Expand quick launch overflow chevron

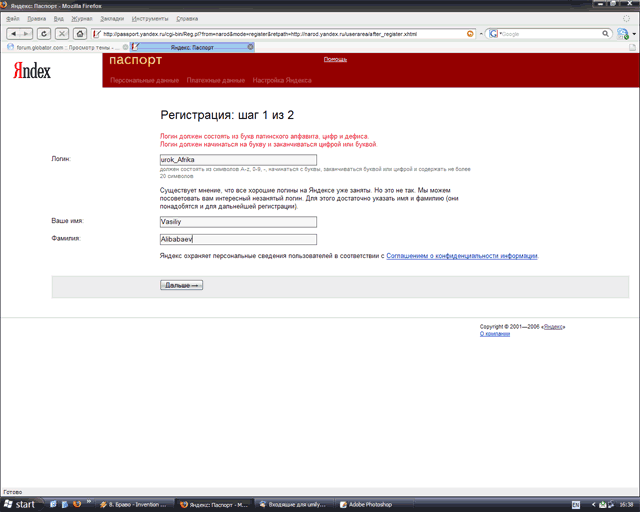pos(89,502)
